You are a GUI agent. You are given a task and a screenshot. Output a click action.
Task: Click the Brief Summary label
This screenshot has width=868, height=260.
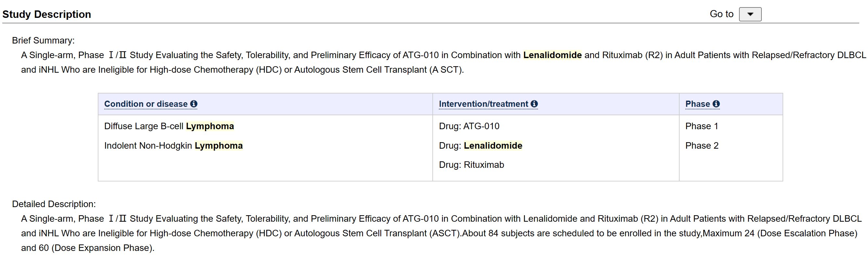[43, 41]
